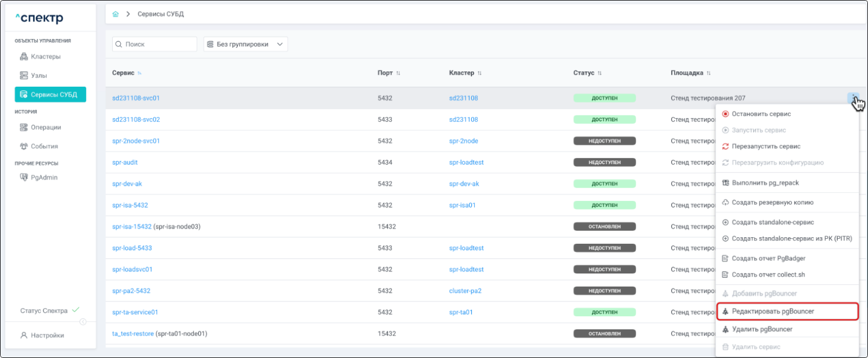Open the spr-loadtest cluster link for spr-audit
The height and width of the screenshot is (358, 868).
pyautogui.click(x=466, y=163)
